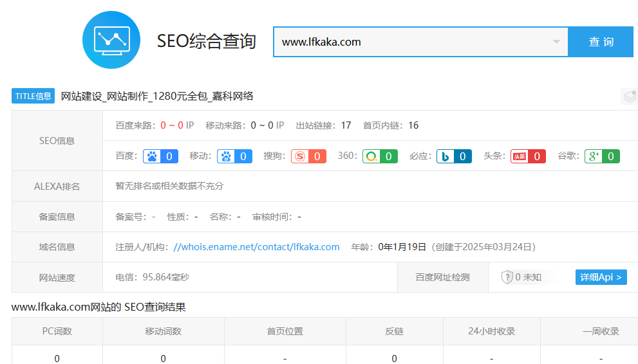The image size is (638, 364).
Task: Click the layers icon beside the title
Action: 629,96
